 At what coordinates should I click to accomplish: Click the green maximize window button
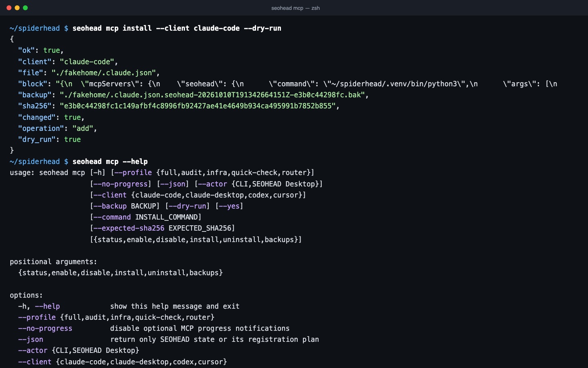(25, 8)
